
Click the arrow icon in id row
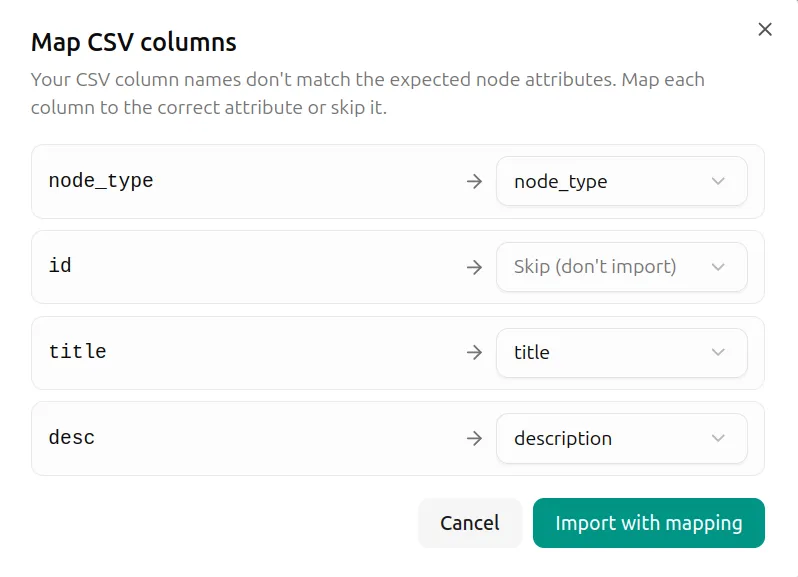pyautogui.click(x=474, y=267)
